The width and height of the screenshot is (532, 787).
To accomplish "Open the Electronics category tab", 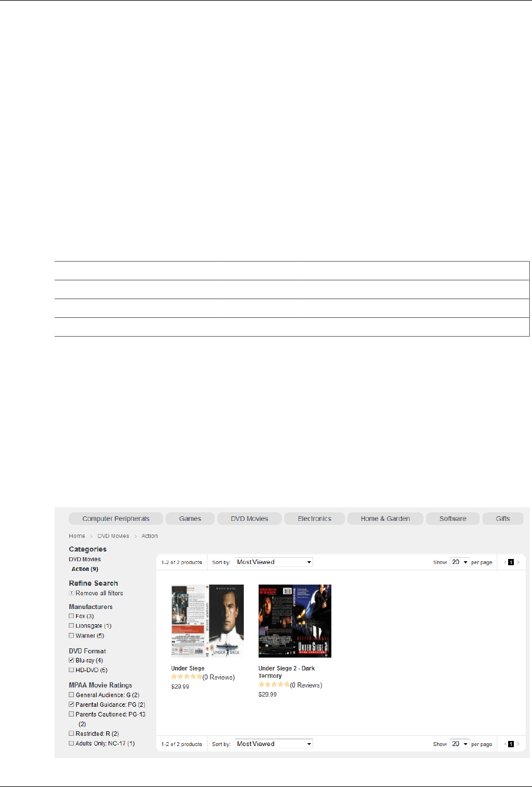I will click(x=314, y=519).
